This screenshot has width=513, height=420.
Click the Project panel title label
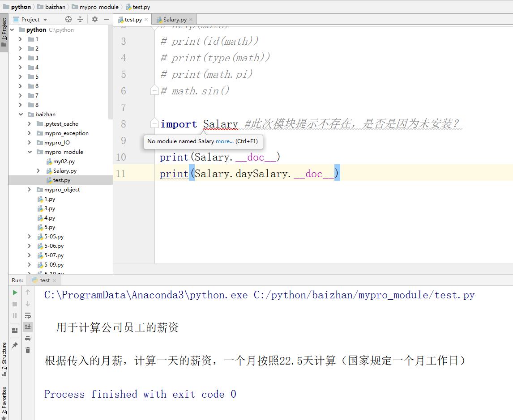[30, 20]
